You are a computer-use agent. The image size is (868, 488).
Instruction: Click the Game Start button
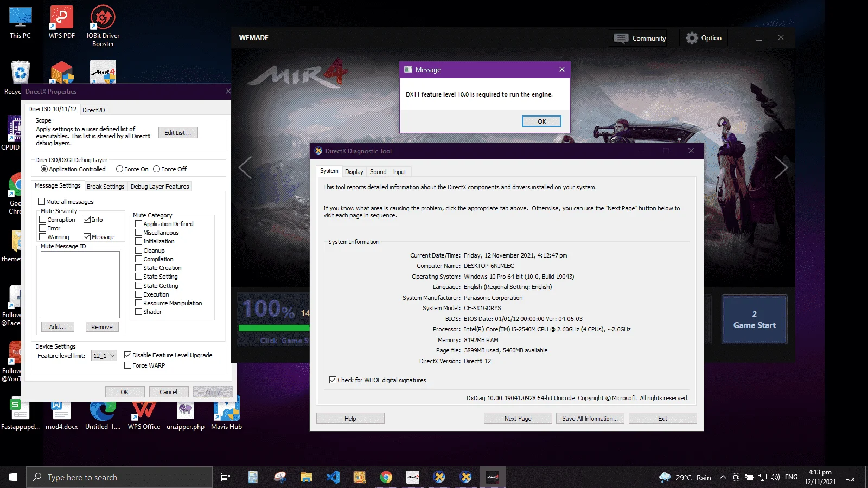[755, 319]
